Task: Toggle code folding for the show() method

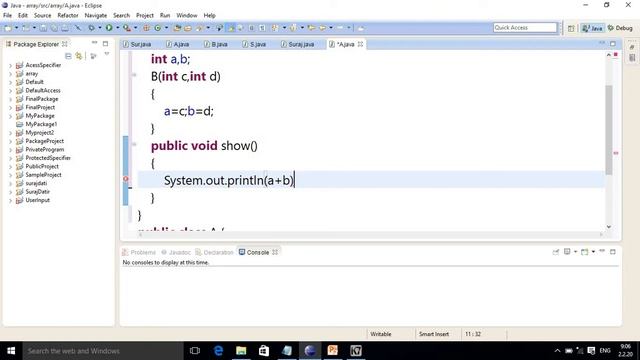Action: (x=134, y=144)
